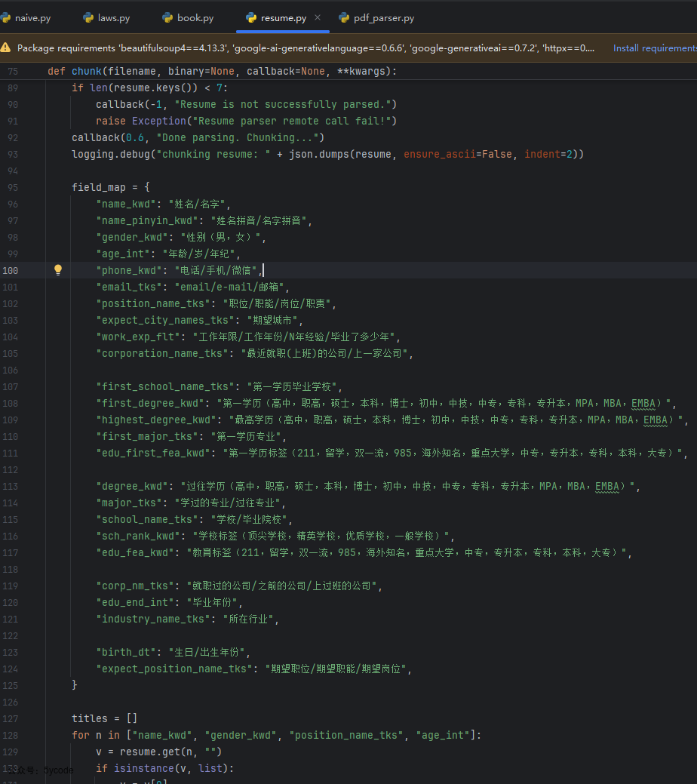This screenshot has width=697, height=784.
Task: Open the laws.py editor tab
Action: tap(107, 18)
